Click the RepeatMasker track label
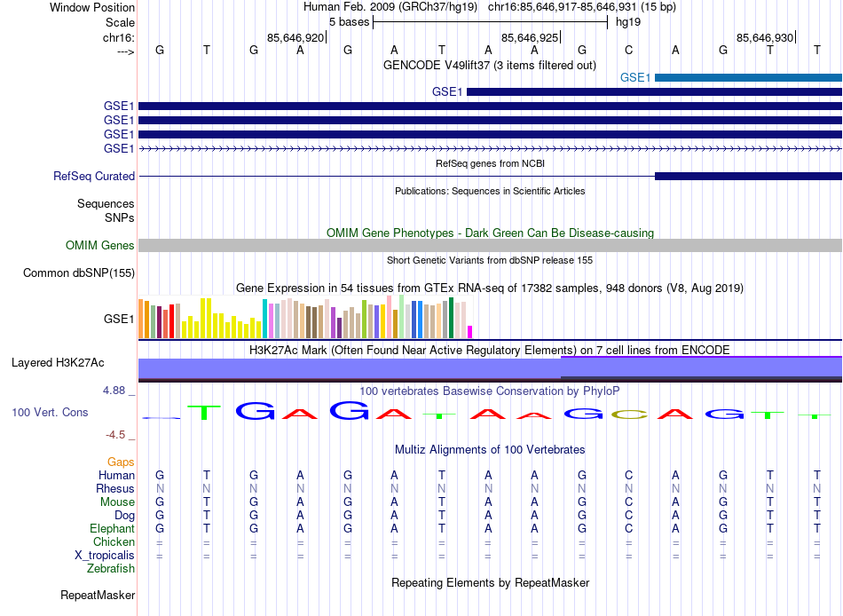 pyautogui.click(x=98, y=595)
